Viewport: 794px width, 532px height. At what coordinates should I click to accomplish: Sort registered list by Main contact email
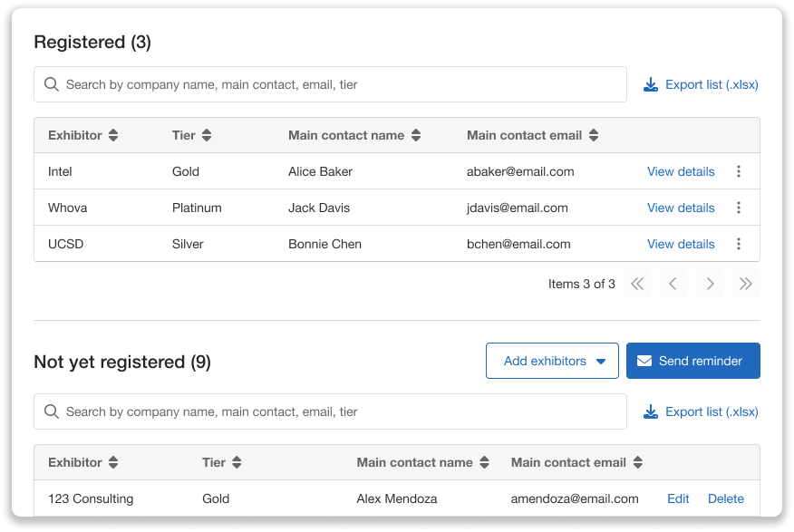[594, 135]
